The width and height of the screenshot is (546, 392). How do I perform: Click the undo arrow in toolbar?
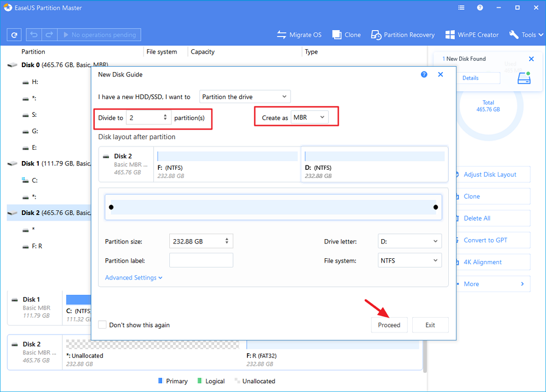[x=34, y=35]
